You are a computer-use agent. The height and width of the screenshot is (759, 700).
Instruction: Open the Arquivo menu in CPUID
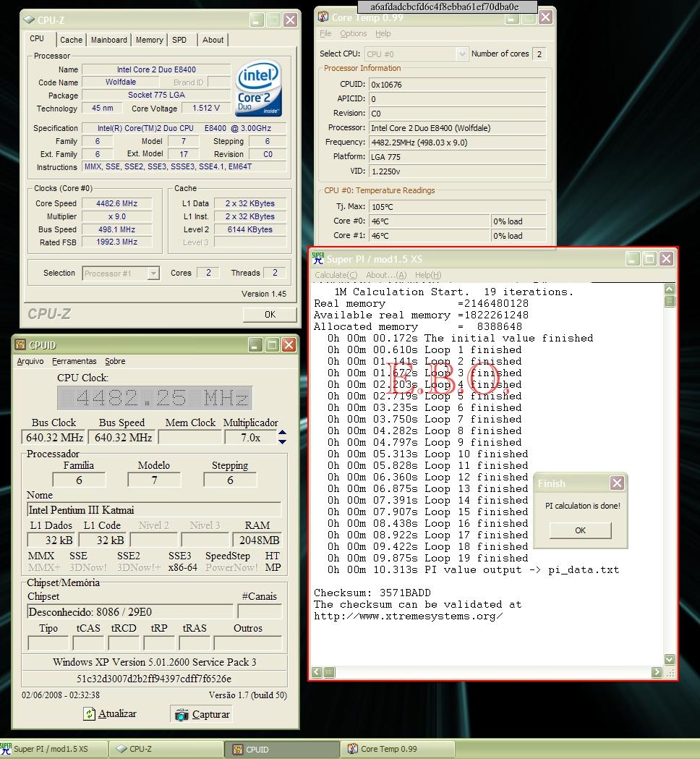coord(30,361)
